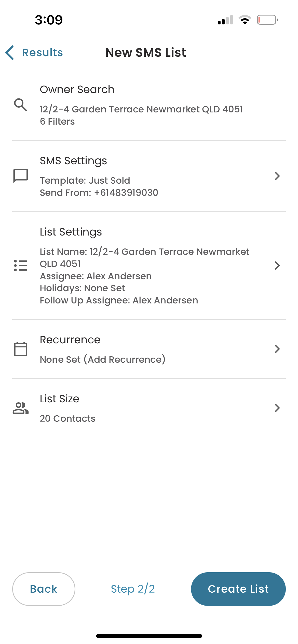This screenshot has height=644, width=298.
Task: Tap the Back button
Action: [44, 589]
